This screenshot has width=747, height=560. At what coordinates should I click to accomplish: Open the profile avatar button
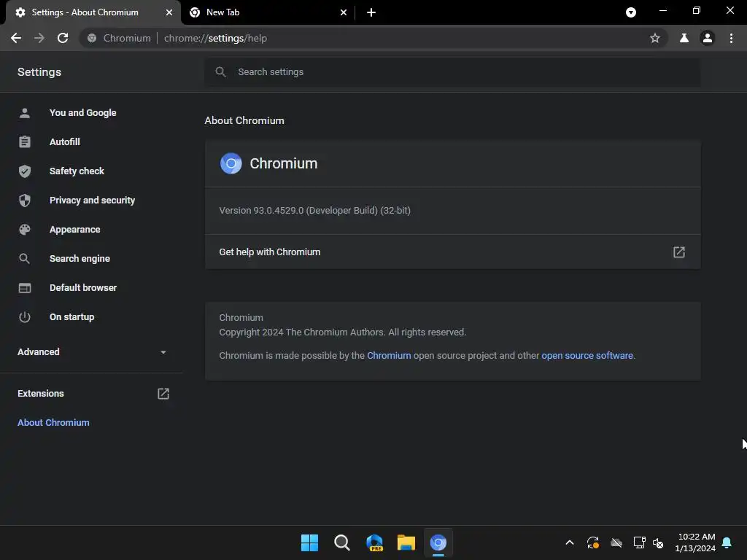click(x=708, y=38)
